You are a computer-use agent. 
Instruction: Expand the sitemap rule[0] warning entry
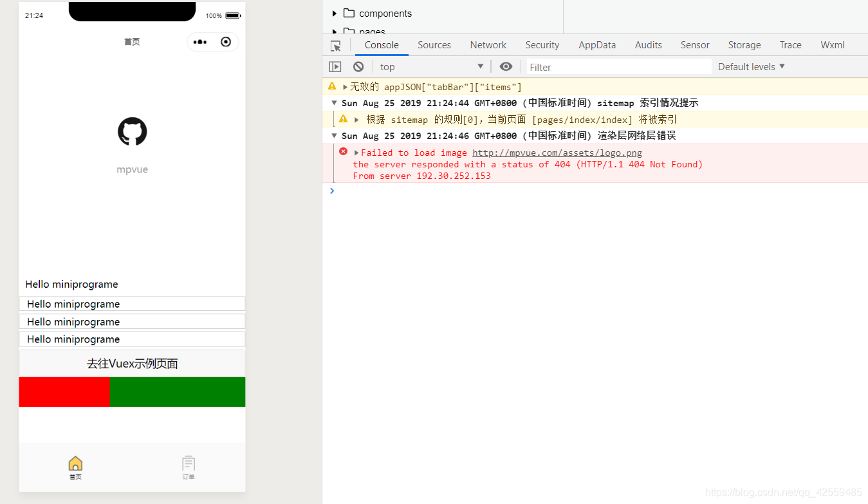(x=356, y=120)
